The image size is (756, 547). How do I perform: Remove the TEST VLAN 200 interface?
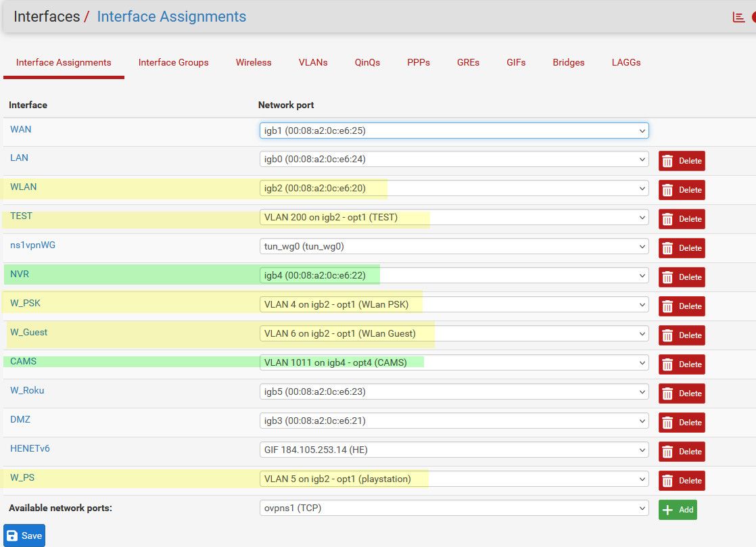coord(682,219)
